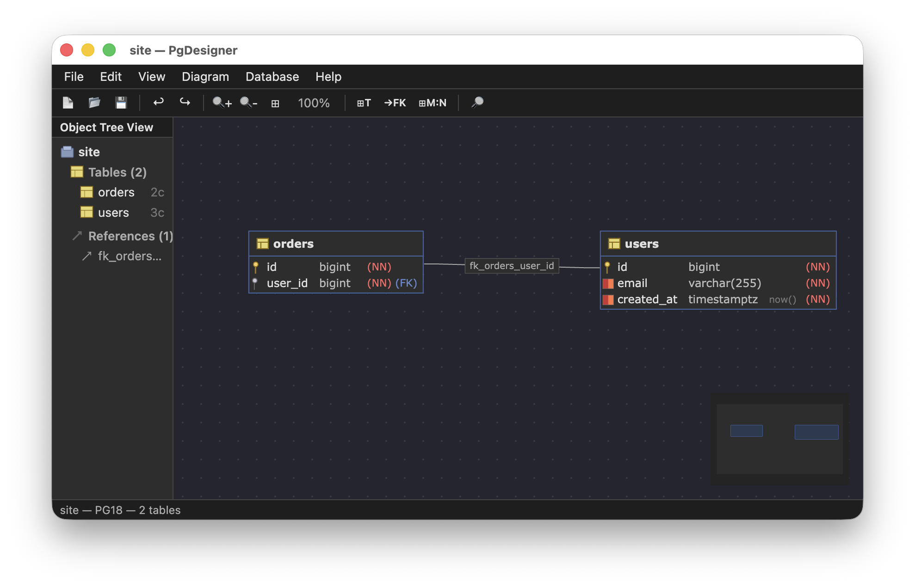This screenshot has height=588, width=915.
Task: Zoom in on the diagram
Action: [221, 103]
